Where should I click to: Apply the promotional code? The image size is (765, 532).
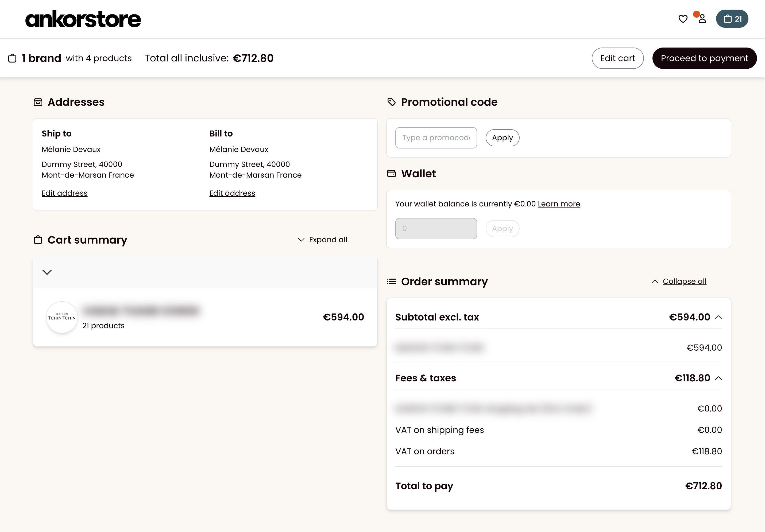503,138
